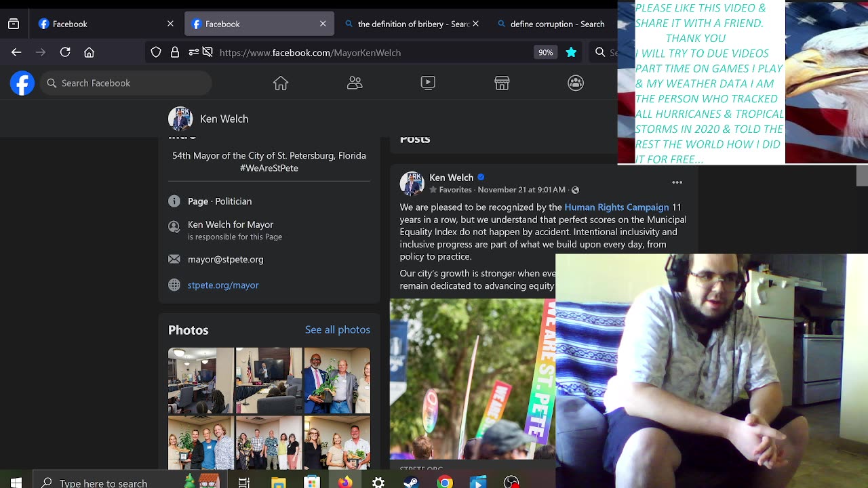Open photo of two men holding plant
The height and width of the screenshot is (488, 868).
pyautogui.click(x=337, y=380)
